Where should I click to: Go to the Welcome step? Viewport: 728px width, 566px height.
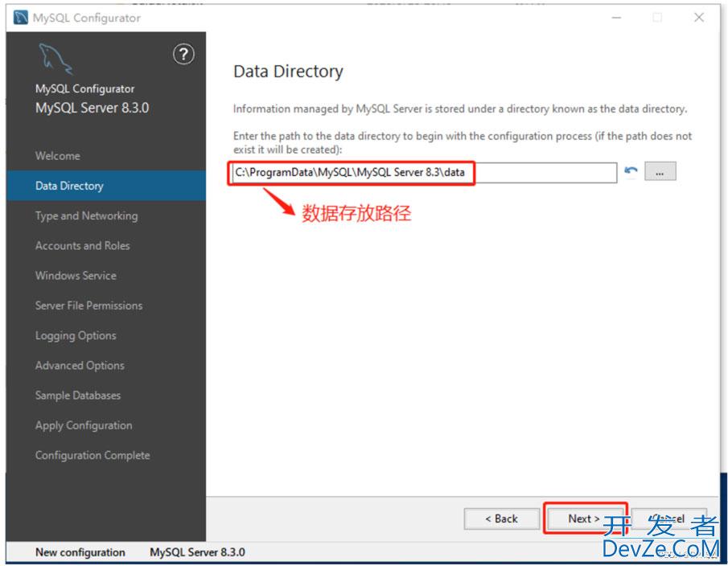(58, 156)
